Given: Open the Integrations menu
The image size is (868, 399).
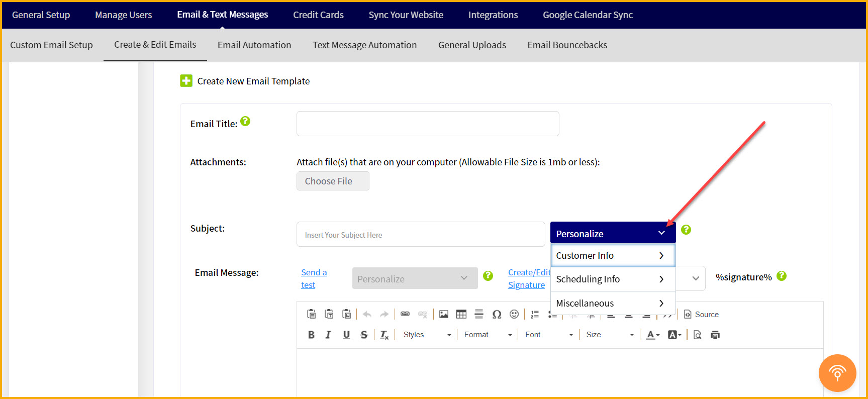Looking at the screenshot, I should (x=493, y=15).
